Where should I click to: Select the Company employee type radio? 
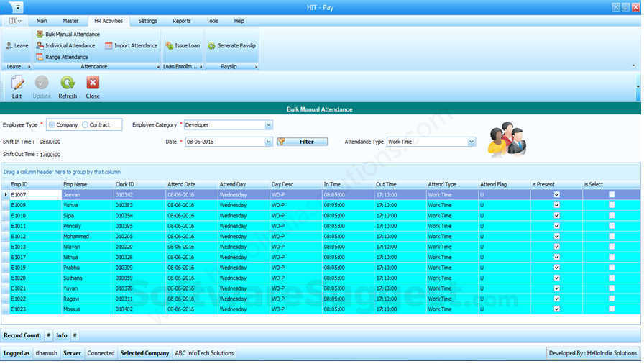pyautogui.click(x=52, y=125)
